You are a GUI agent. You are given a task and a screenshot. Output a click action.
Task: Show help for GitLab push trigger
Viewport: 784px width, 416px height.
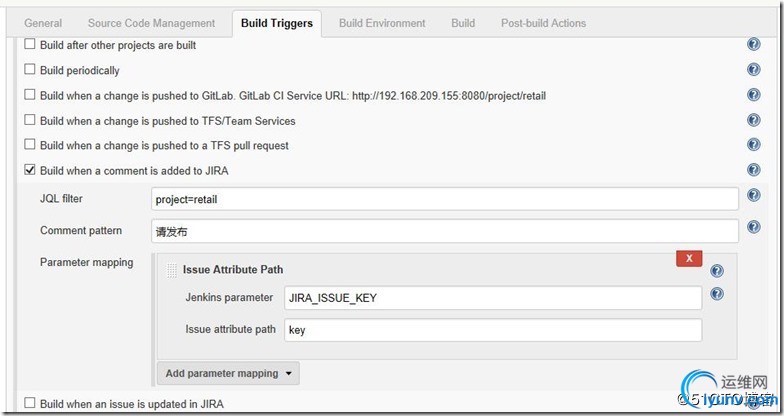pyautogui.click(x=754, y=94)
